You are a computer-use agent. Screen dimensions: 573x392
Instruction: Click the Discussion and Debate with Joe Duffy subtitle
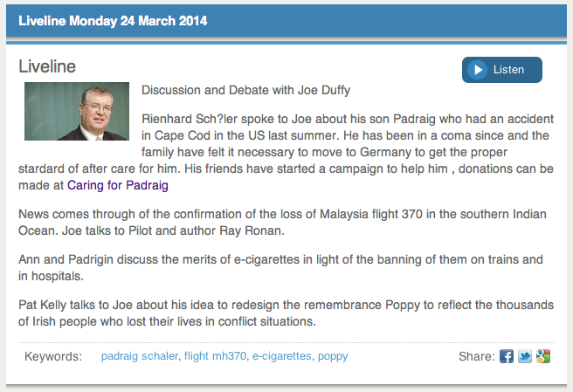pos(246,89)
